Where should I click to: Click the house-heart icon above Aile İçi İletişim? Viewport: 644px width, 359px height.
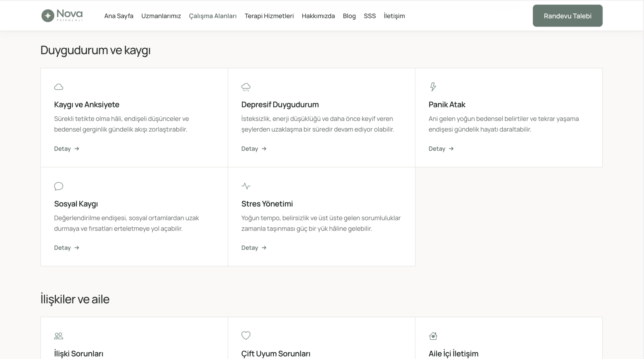pyautogui.click(x=433, y=336)
